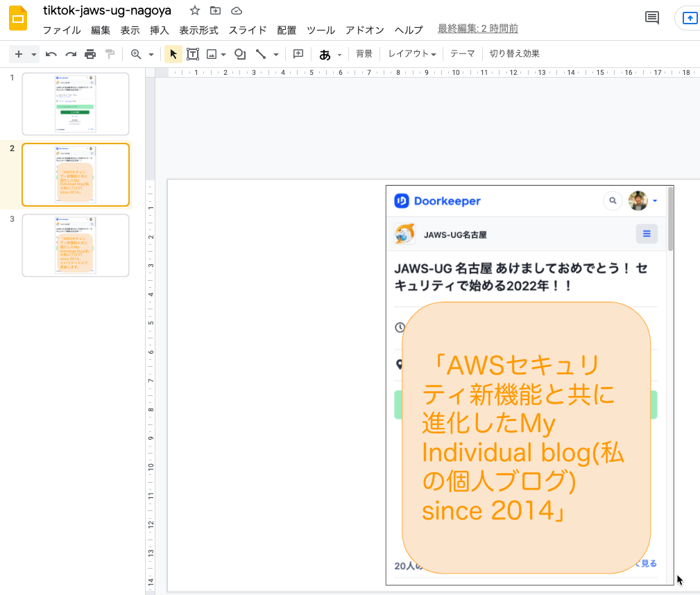Image resolution: width=700 pixels, height=595 pixels.
Task: Click the JAWS-UG名古屋 group logo
Action: 405,234
